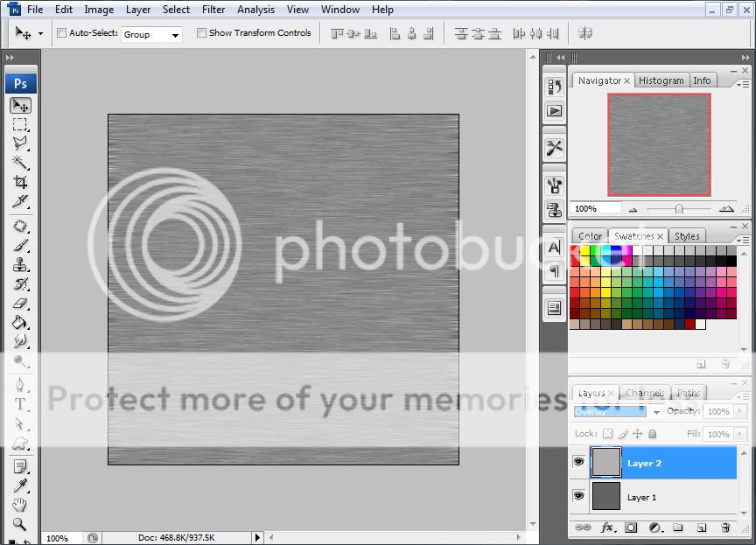The width and height of the screenshot is (756, 545).
Task: Open the Layer menu
Action: 138,10
